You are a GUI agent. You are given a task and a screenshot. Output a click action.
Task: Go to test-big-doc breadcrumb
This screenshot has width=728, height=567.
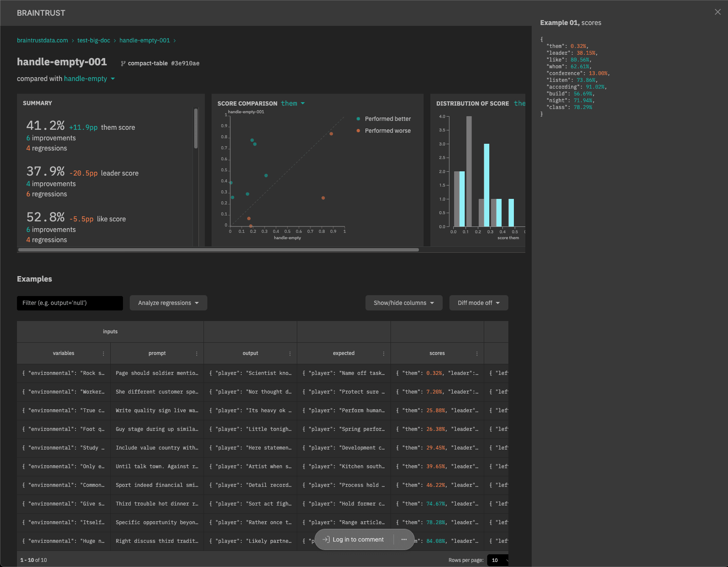(94, 40)
